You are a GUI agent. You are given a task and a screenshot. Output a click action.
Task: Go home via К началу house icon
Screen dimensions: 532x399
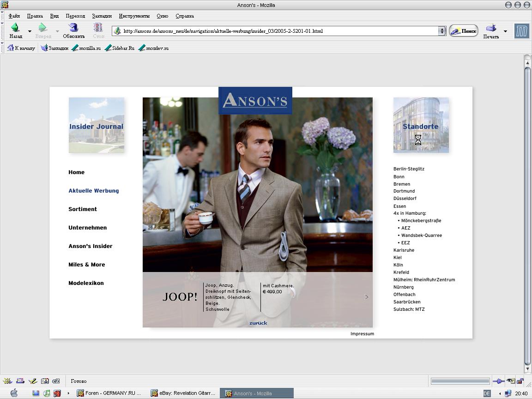pyautogui.click(x=11, y=48)
